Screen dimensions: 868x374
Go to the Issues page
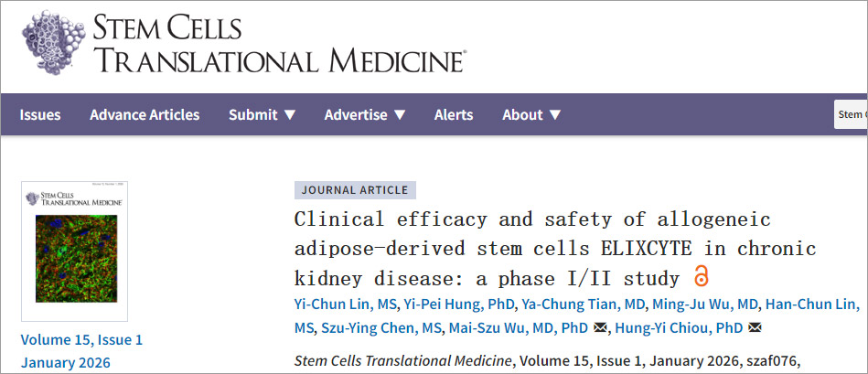(40, 114)
